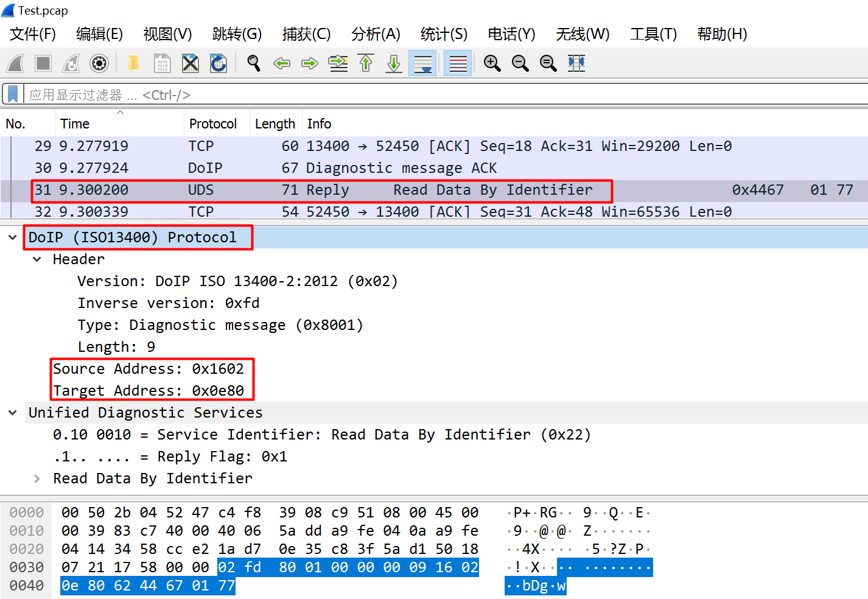Open the capture options gear

point(99,63)
